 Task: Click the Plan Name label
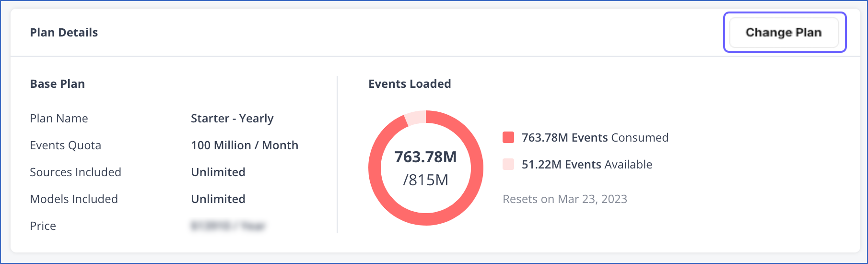coord(59,118)
